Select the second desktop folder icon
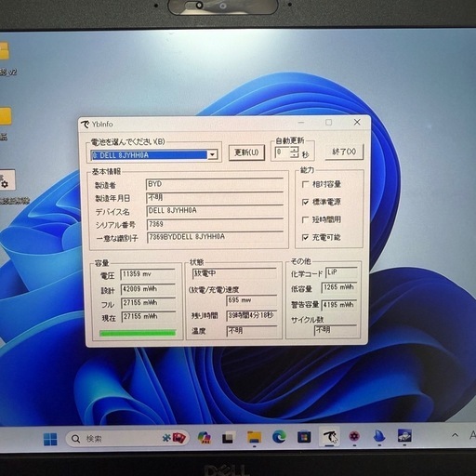476x476 pixels. click(5, 116)
